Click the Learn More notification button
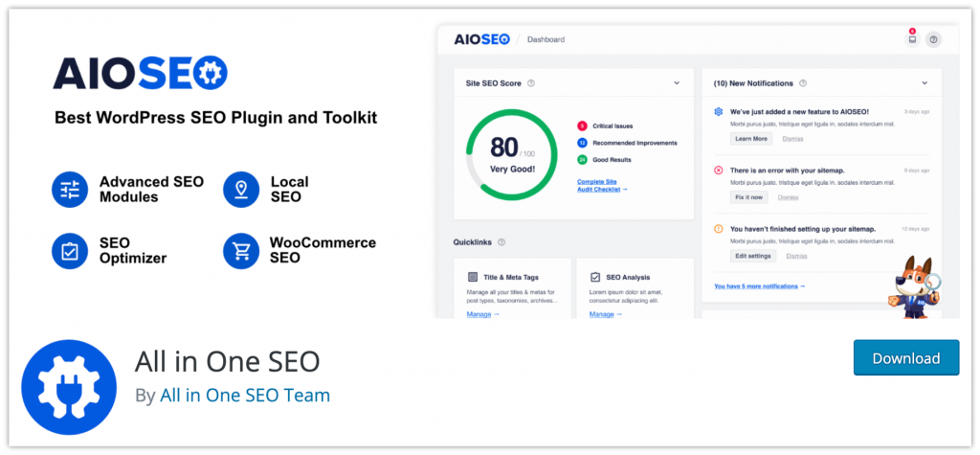 [x=751, y=139]
